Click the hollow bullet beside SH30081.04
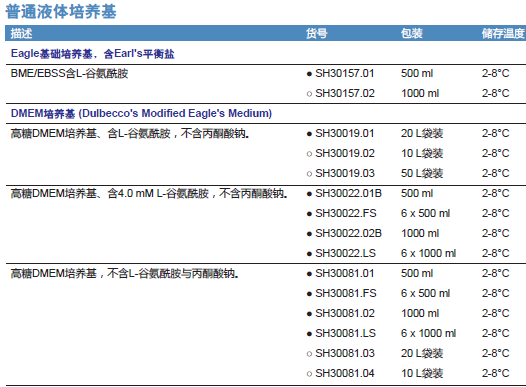 [x=309, y=374]
